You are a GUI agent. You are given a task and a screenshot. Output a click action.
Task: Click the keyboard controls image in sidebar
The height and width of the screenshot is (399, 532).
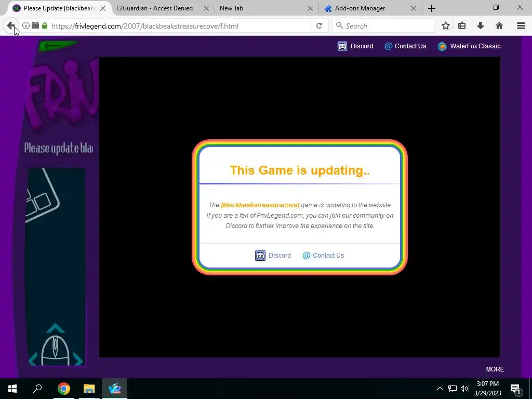43,195
